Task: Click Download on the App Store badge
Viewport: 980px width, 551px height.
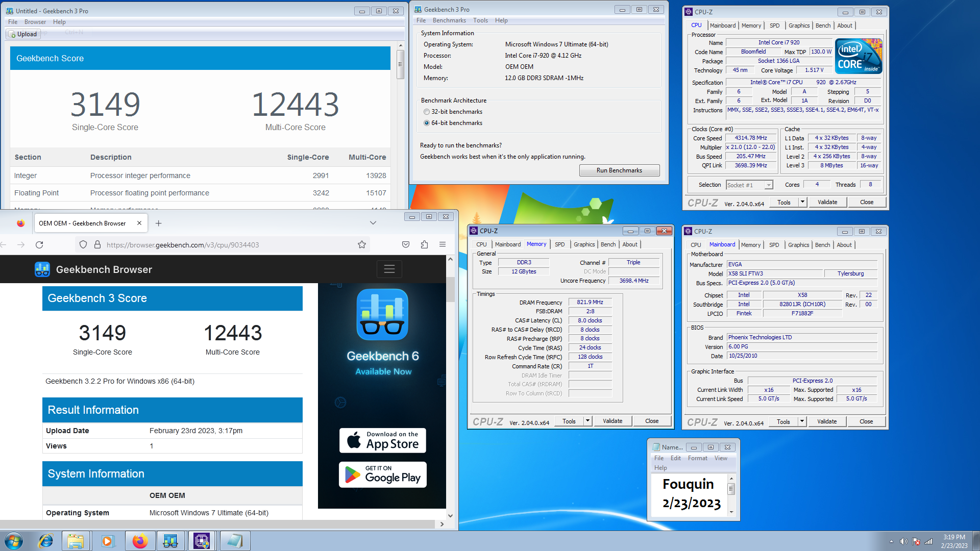Action: click(383, 440)
